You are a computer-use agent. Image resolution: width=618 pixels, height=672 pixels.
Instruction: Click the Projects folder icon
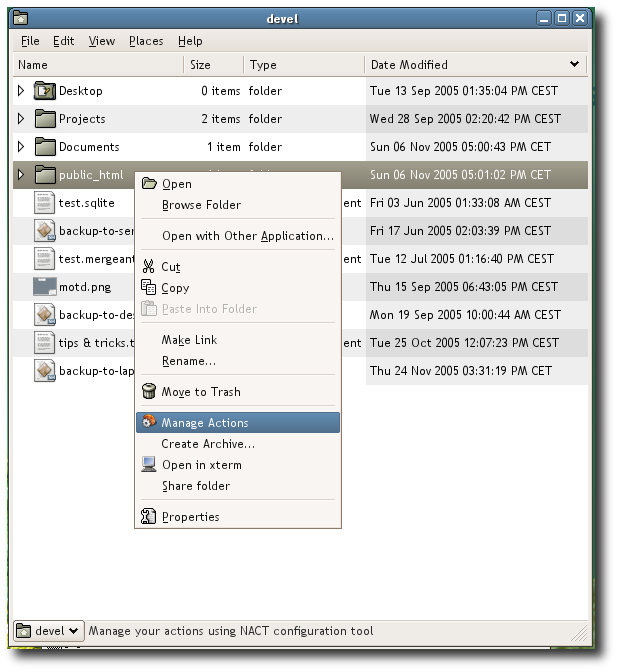(45, 119)
